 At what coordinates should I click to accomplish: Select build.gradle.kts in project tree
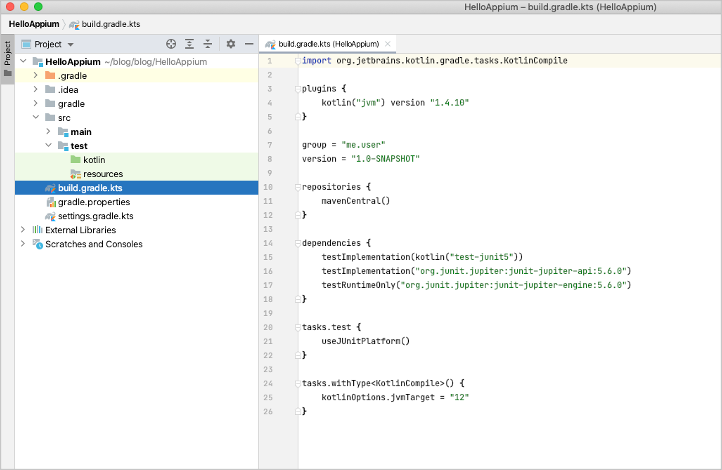137,188
